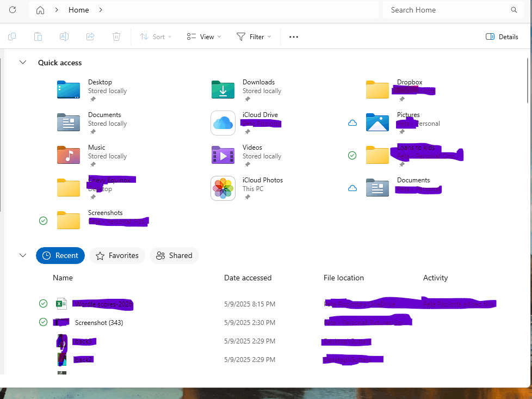The height and width of the screenshot is (399, 532).
Task: Click the Date accessed column header
Action: [248, 278]
